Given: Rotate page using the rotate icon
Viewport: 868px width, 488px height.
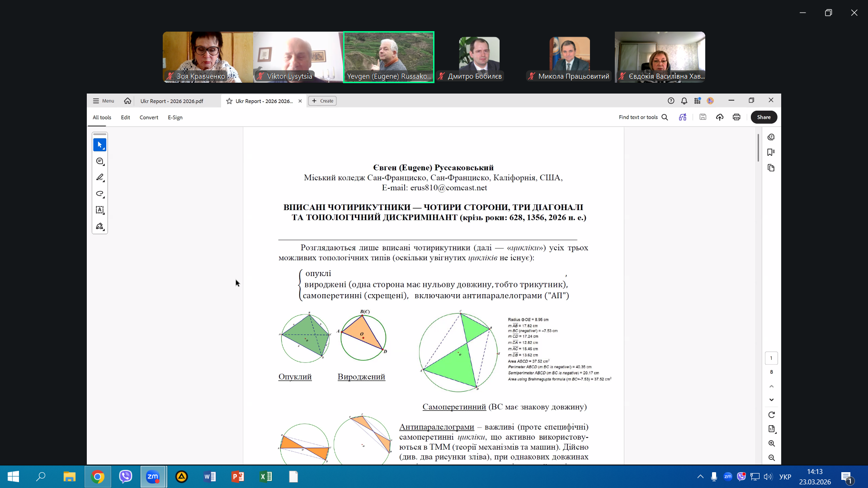Looking at the screenshot, I should (x=771, y=415).
